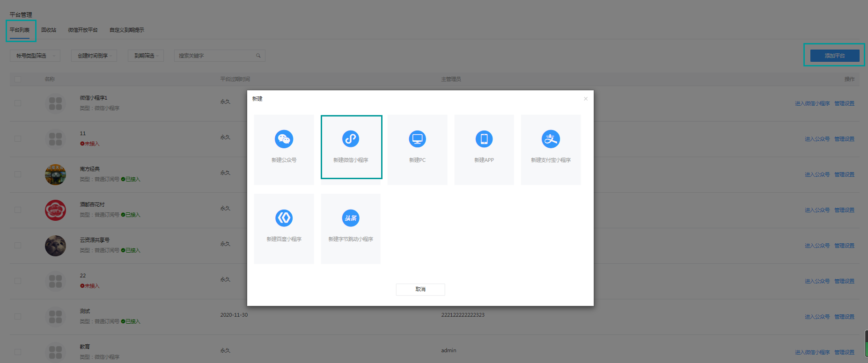Image resolution: width=868 pixels, height=363 pixels.
Task: Click the 已接入 status for 南方经典
Action: (131, 179)
